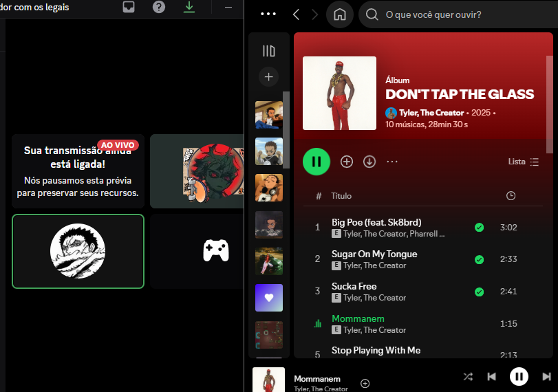Toggle saved checkmark for Sugar On My Tongue
This screenshot has width=558, height=392.
coord(480,259)
